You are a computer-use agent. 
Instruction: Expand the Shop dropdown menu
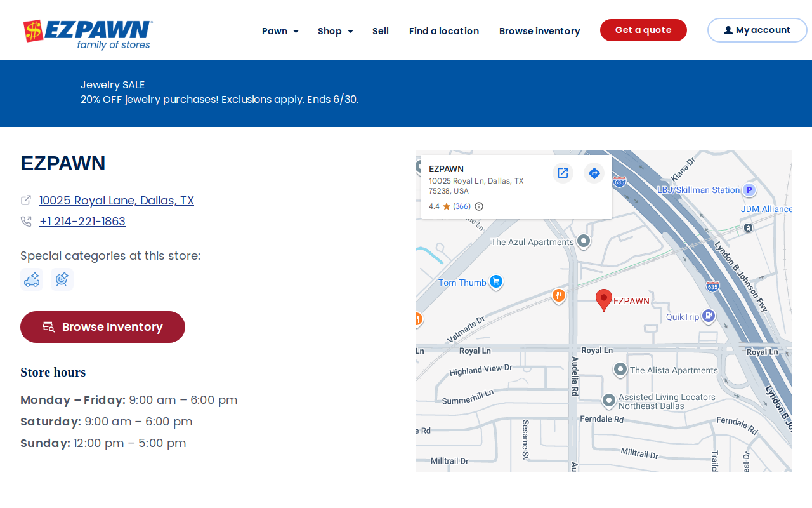(336, 31)
